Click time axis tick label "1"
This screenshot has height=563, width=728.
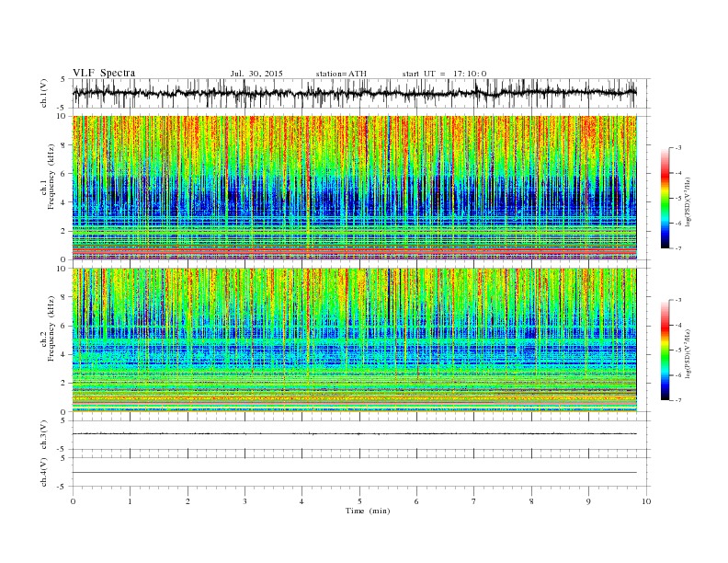(x=131, y=501)
